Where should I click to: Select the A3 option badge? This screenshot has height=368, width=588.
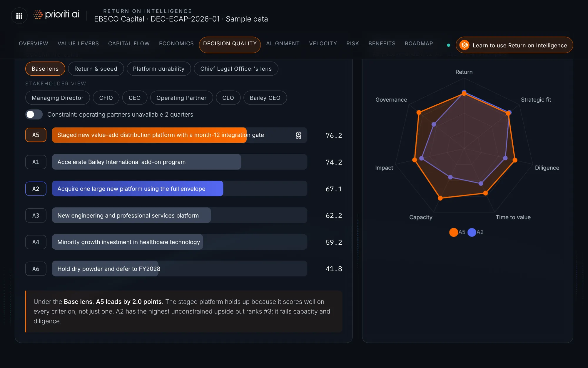tap(36, 216)
